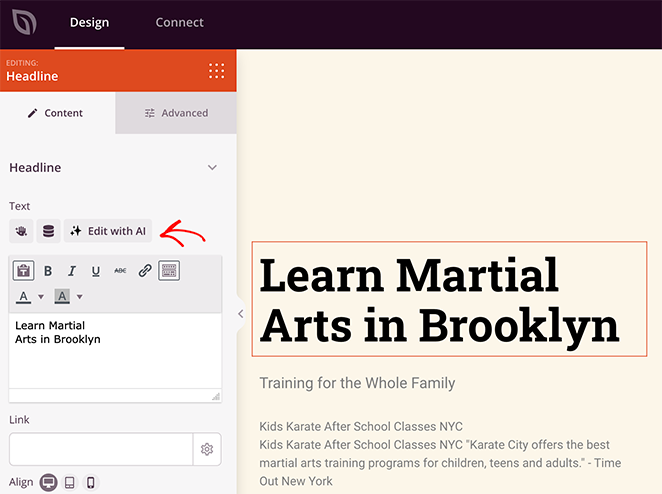
Task: Click the Link input field
Action: (x=101, y=450)
